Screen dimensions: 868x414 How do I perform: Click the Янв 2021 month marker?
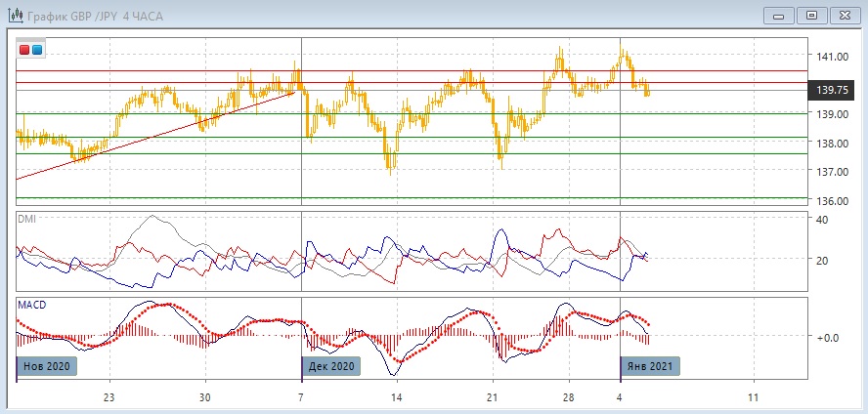(651, 366)
